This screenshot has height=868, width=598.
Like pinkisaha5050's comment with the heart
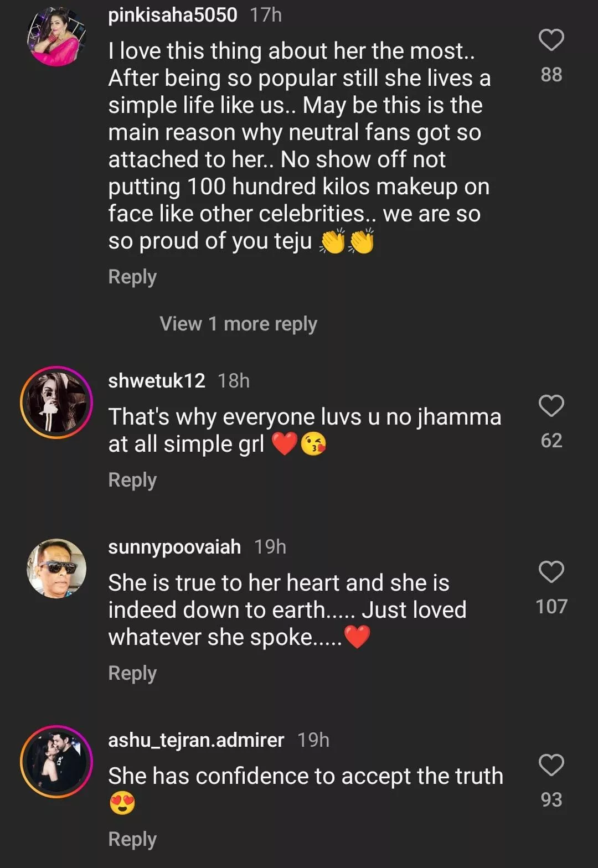click(551, 40)
